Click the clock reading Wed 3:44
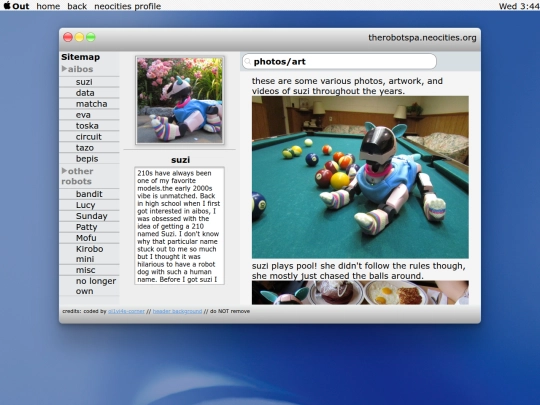540x405 pixels. 519,6
